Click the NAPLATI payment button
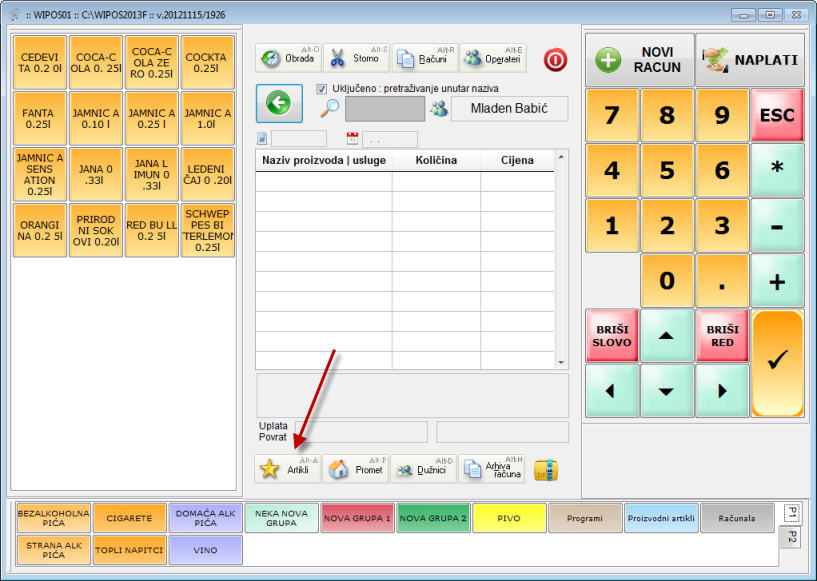Viewport: 817px width, 581px height. tap(750, 60)
